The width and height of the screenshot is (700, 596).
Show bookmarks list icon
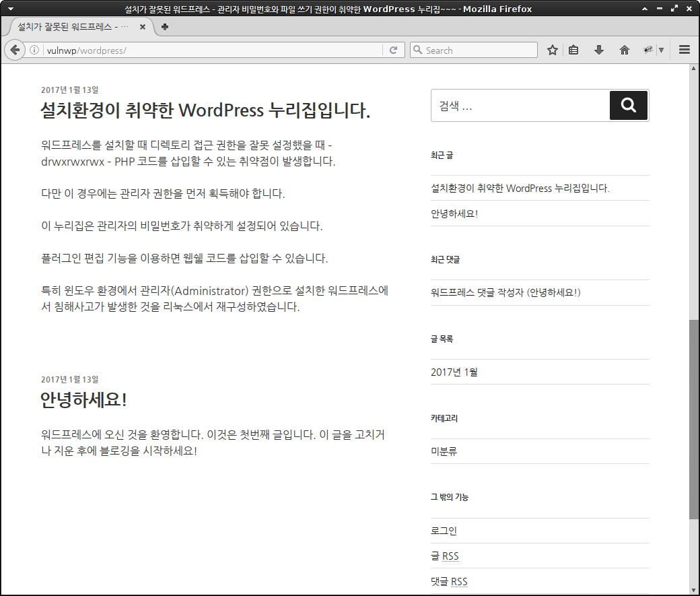[x=573, y=50]
